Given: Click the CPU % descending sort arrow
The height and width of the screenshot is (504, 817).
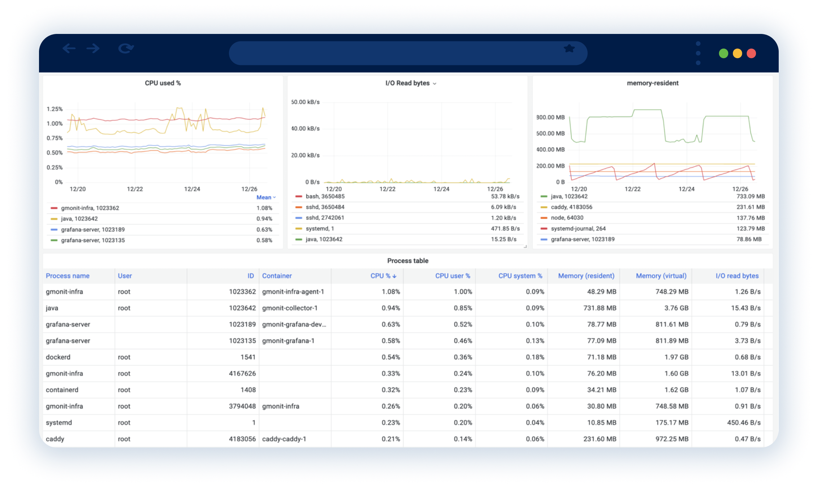Looking at the screenshot, I should point(395,276).
